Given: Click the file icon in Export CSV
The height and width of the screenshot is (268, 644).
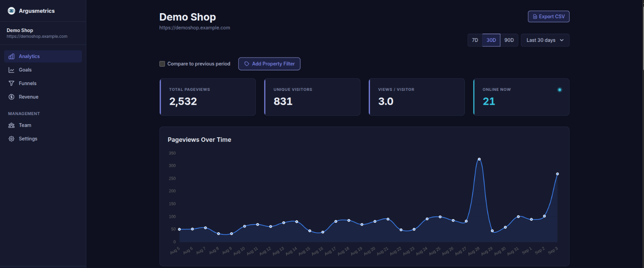Looking at the screenshot, I should point(535,16).
